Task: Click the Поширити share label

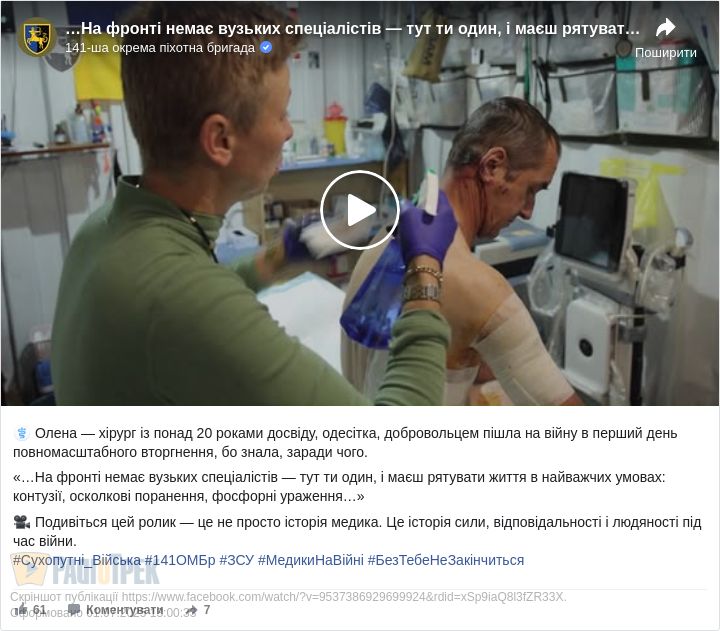Action: pos(665,53)
